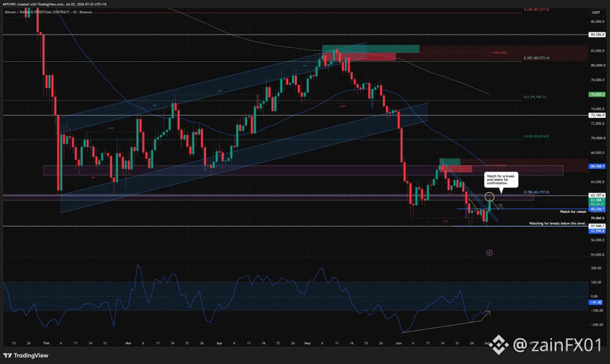This screenshot has height=364, width=610.
Task: Click the 86,000.0 price axis label
Action: 598,22
